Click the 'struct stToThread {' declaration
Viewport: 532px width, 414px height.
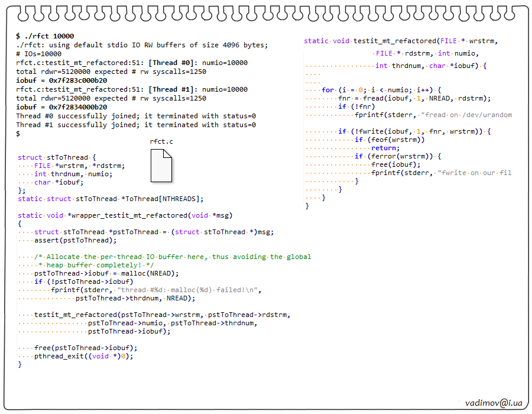(x=57, y=157)
